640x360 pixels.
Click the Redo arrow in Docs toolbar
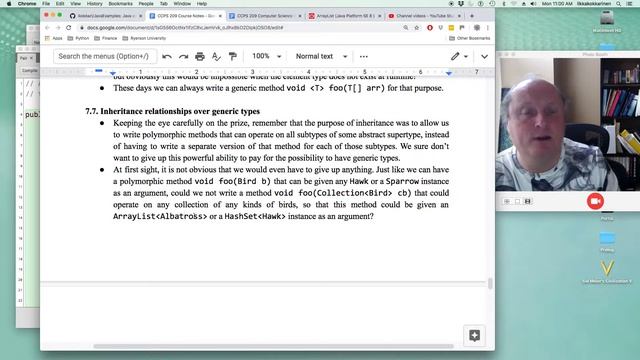[x=183, y=56]
